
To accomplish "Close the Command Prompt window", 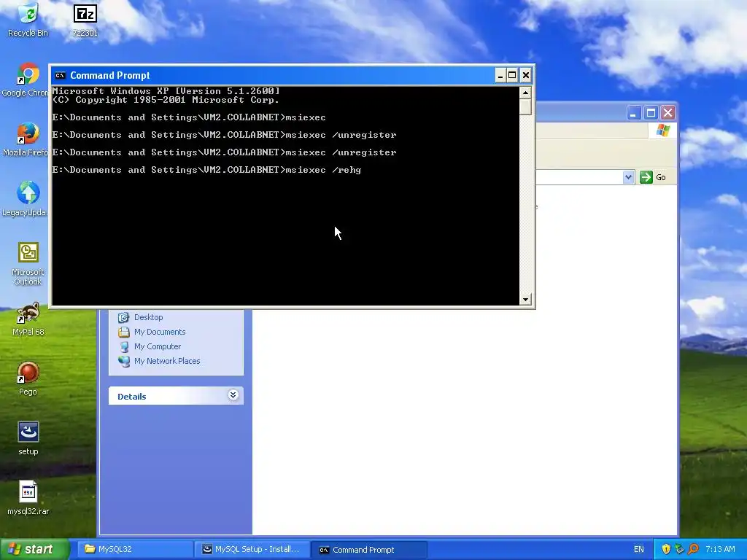I will click(525, 75).
